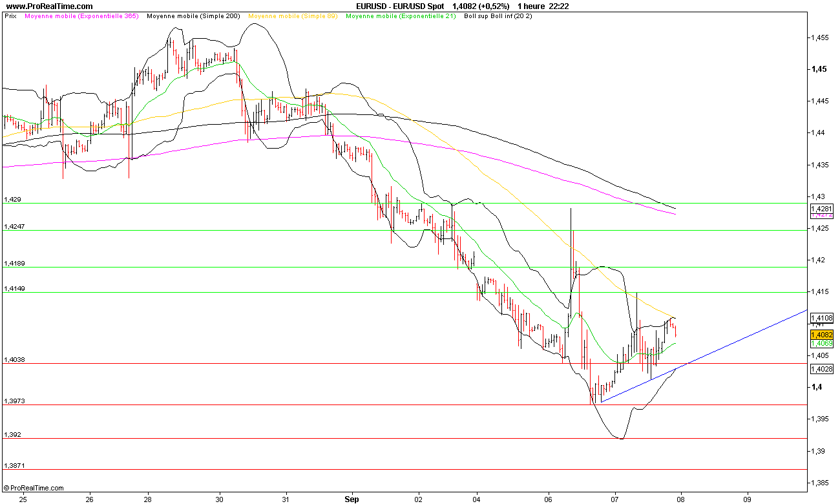
Task: Select the Sep month label on time axis
Action: point(352,499)
